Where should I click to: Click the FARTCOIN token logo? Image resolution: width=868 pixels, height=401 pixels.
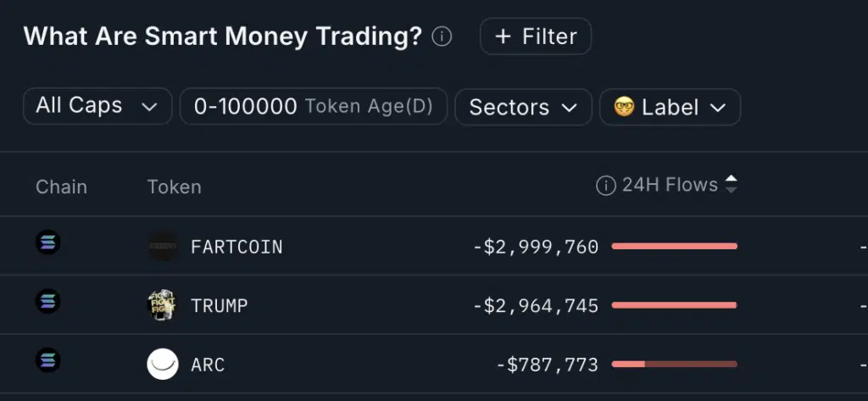tap(162, 247)
